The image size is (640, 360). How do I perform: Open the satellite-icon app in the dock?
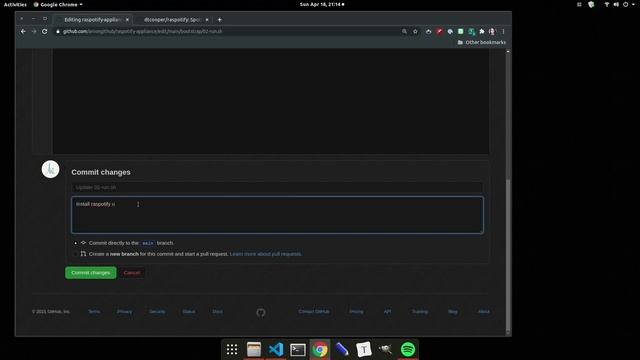pyautogui.click(x=386, y=349)
